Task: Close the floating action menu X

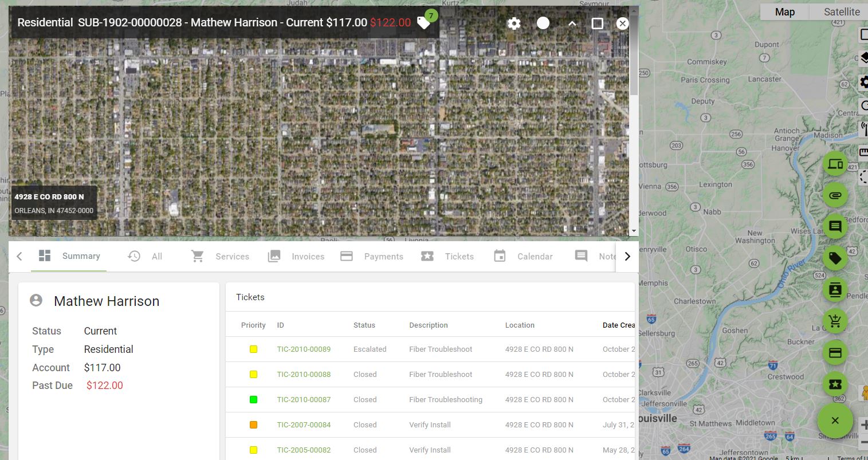Action: 835,420
